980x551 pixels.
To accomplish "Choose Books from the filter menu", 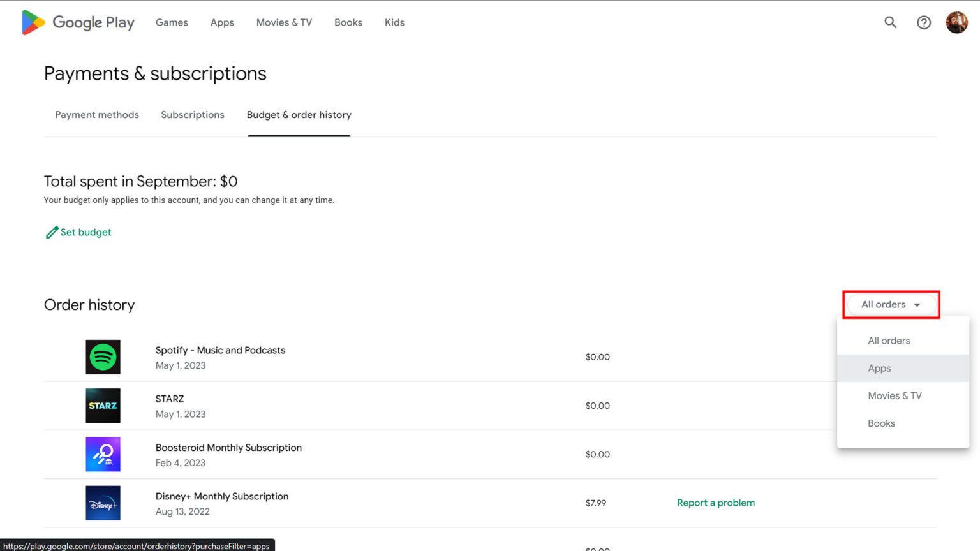I will point(903,423).
